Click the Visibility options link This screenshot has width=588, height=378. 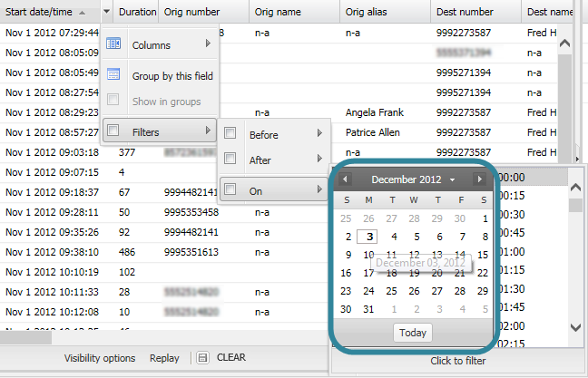click(100, 358)
